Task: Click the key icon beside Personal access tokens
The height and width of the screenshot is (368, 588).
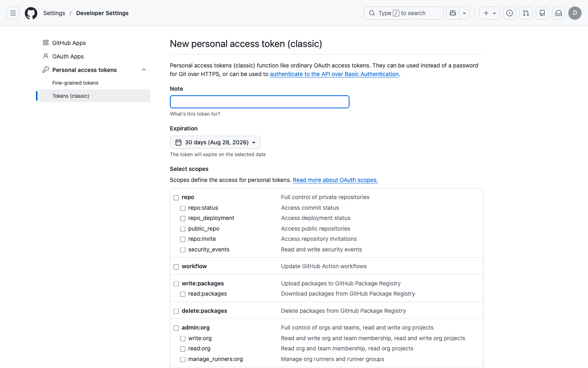Action: 46,70
